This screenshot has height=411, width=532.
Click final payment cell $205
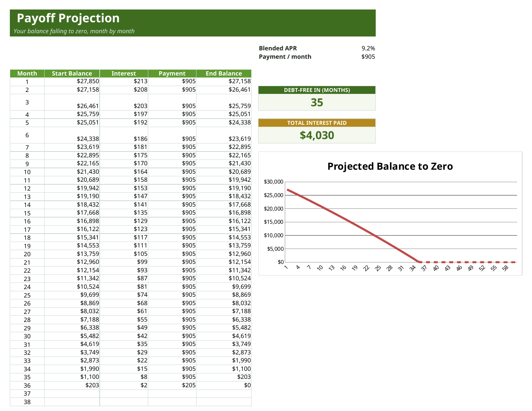coord(172,385)
